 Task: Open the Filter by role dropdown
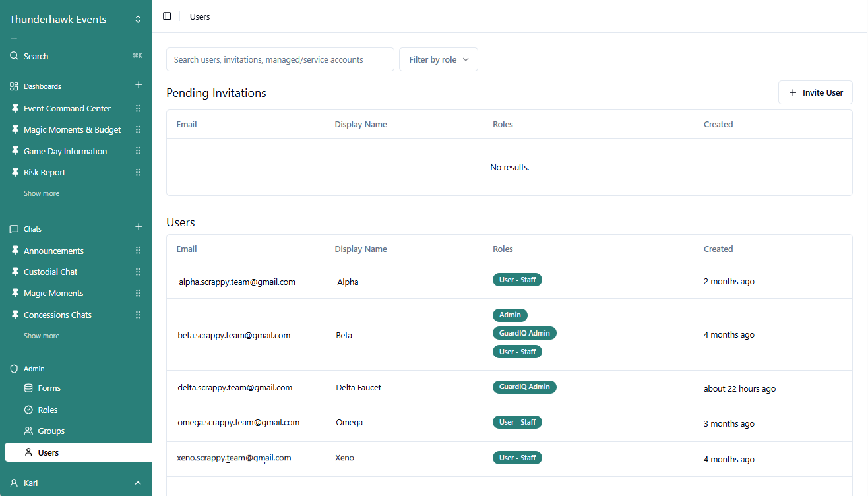click(x=438, y=59)
